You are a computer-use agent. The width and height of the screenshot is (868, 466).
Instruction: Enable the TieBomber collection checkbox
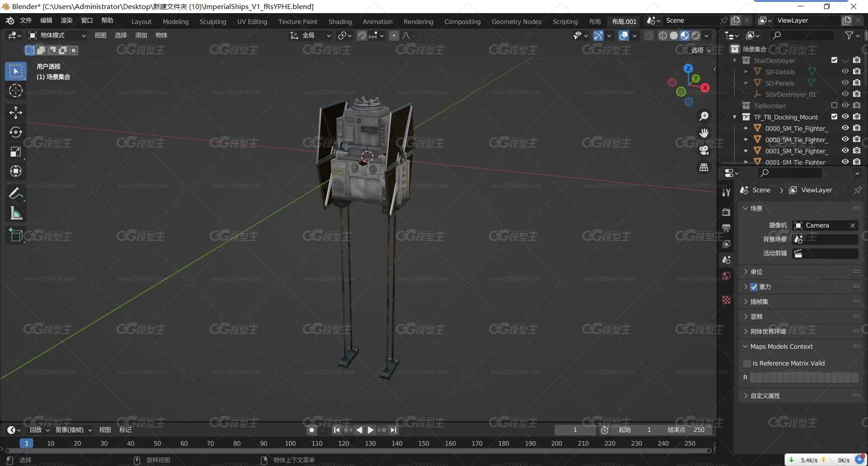834,105
